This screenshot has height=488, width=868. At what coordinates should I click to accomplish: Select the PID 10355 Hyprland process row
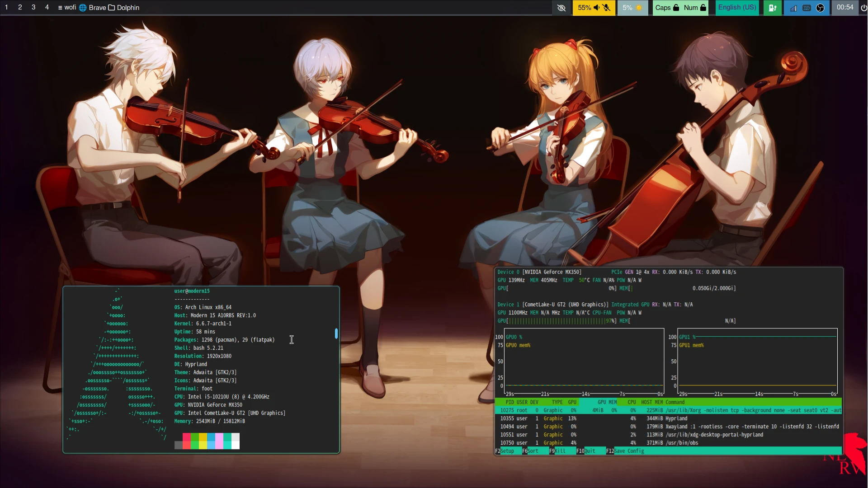pos(668,418)
